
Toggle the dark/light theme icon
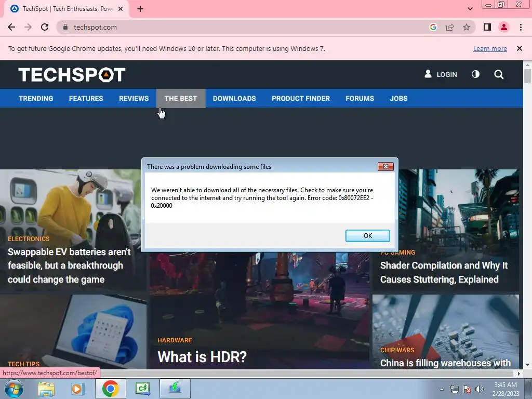tap(476, 74)
